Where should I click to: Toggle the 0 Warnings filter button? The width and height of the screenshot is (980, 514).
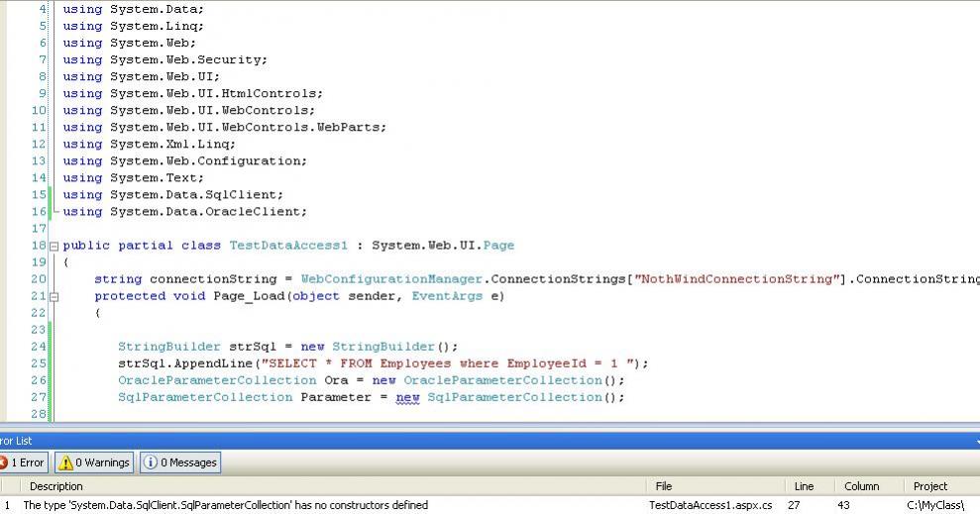[x=94, y=463]
